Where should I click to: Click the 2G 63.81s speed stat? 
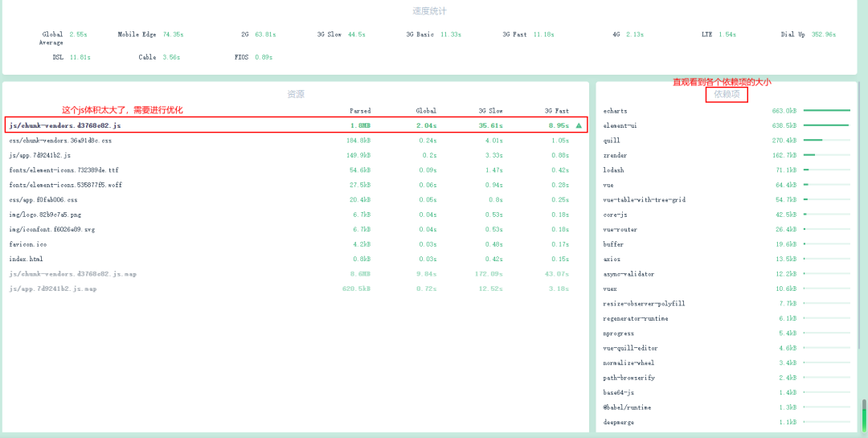[x=259, y=35]
